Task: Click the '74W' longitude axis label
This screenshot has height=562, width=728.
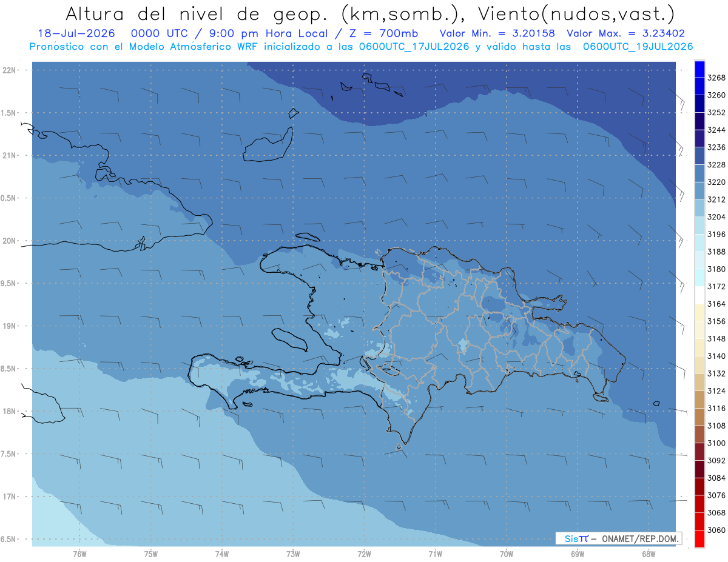Action: [221, 554]
